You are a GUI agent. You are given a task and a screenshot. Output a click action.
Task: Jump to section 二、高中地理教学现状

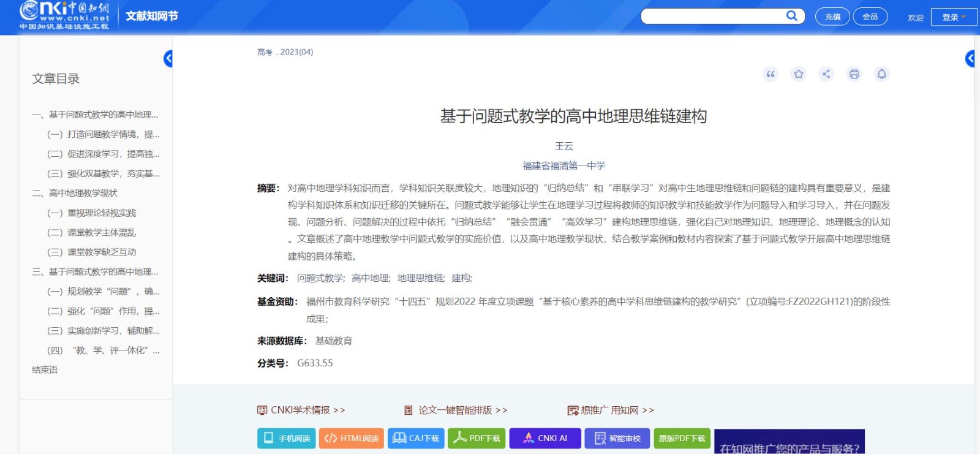(x=83, y=193)
